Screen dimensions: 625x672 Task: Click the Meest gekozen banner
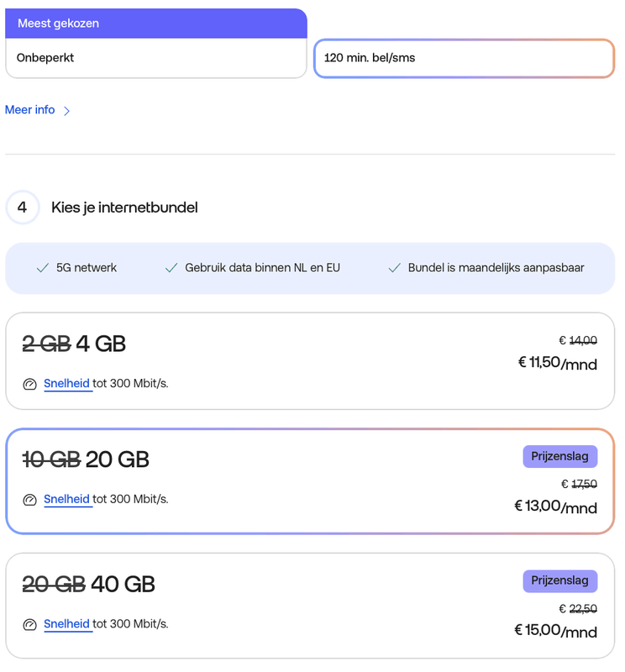coord(156,24)
